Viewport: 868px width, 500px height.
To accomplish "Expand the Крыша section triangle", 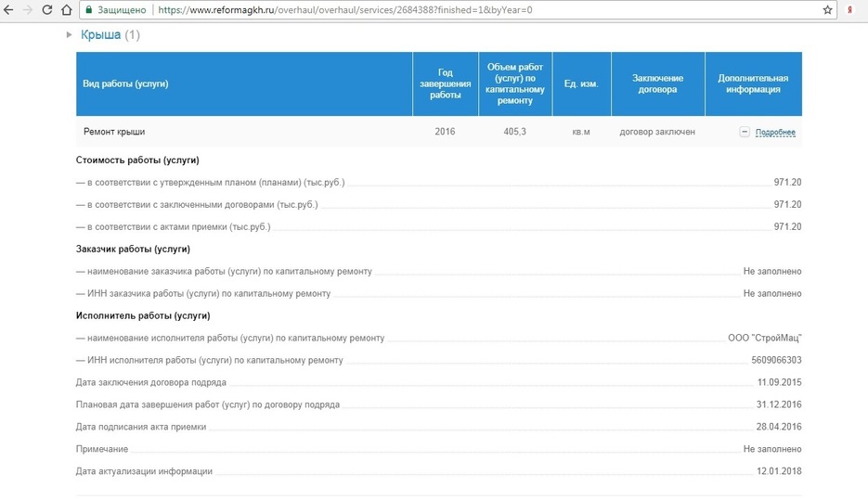I will pos(70,35).
